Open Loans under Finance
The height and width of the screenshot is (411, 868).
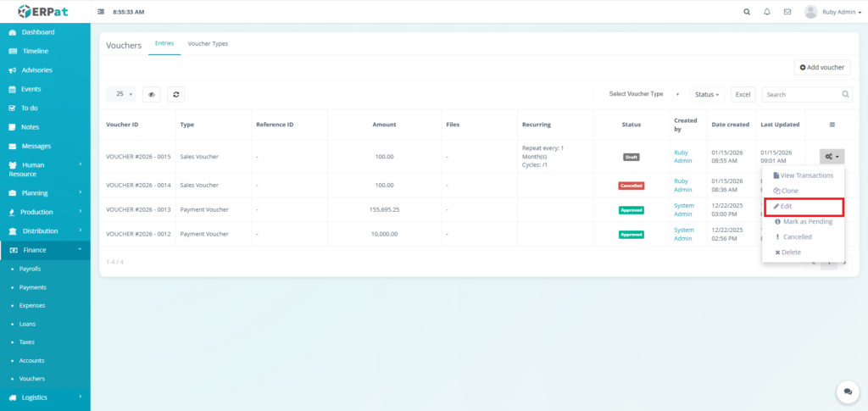27,324
